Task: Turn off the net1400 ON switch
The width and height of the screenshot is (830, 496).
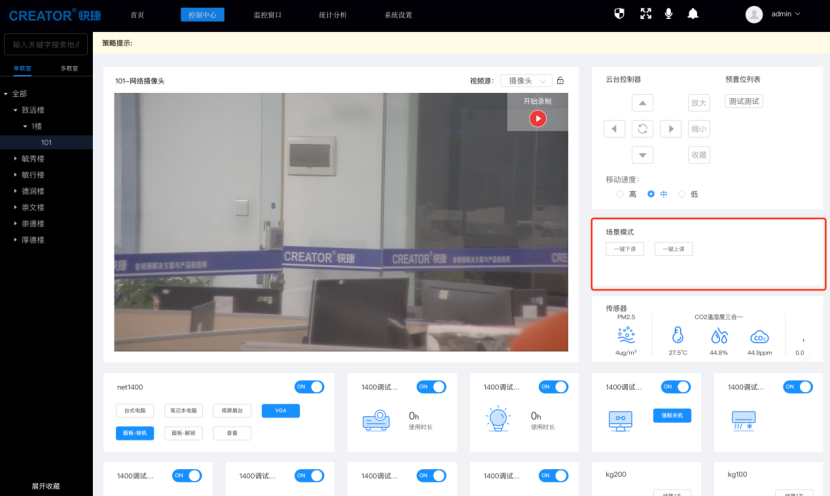Action: (x=309, y=387)
